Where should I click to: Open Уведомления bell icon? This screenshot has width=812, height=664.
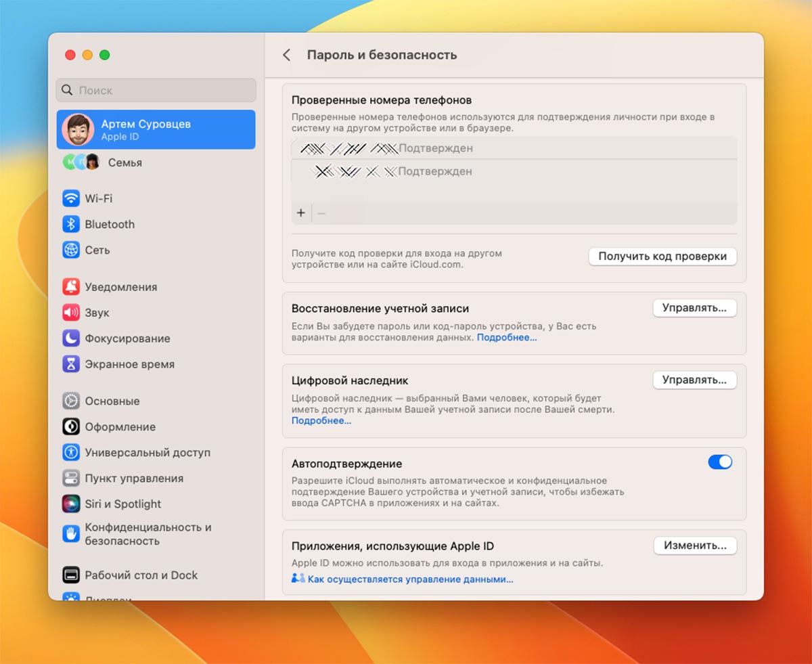pyautogui.click(x=71, y=287)
